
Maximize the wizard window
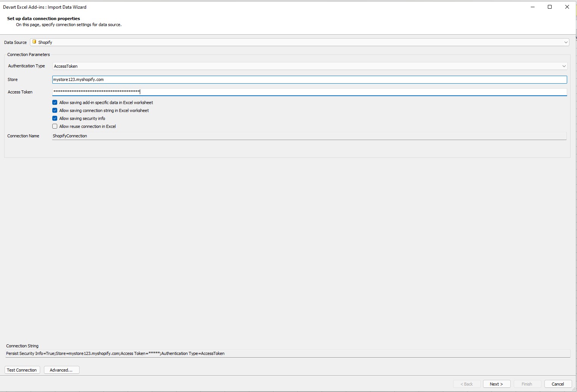pyautogui.click(x=550, y=7)
